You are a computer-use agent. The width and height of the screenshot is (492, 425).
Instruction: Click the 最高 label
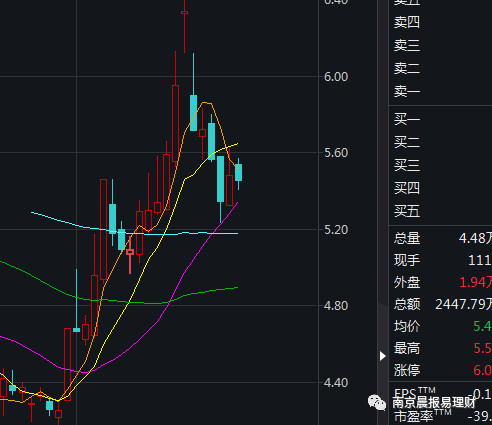(x=407, y=348)
